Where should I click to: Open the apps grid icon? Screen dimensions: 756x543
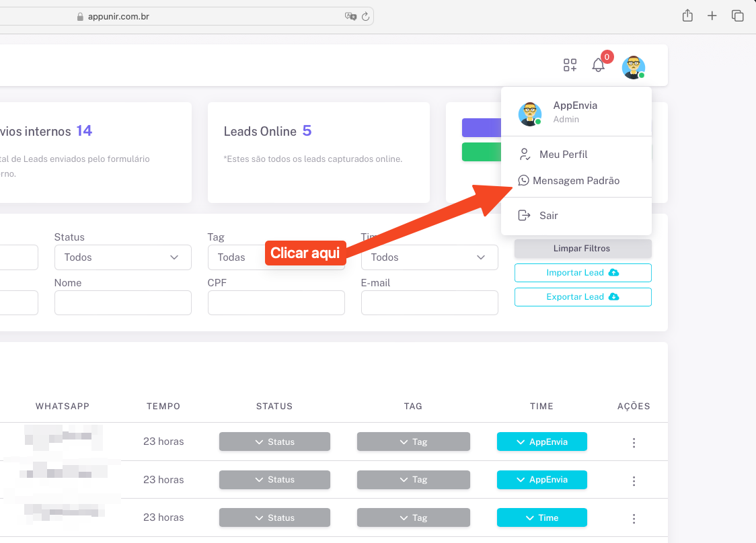coord(570,65)
